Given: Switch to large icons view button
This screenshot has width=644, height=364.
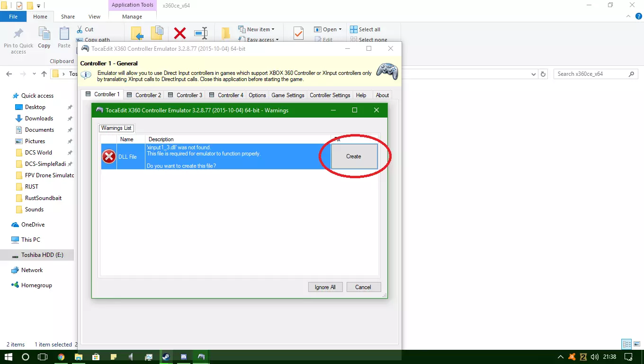Looking at the screenshot, I should tap(636, 345).
